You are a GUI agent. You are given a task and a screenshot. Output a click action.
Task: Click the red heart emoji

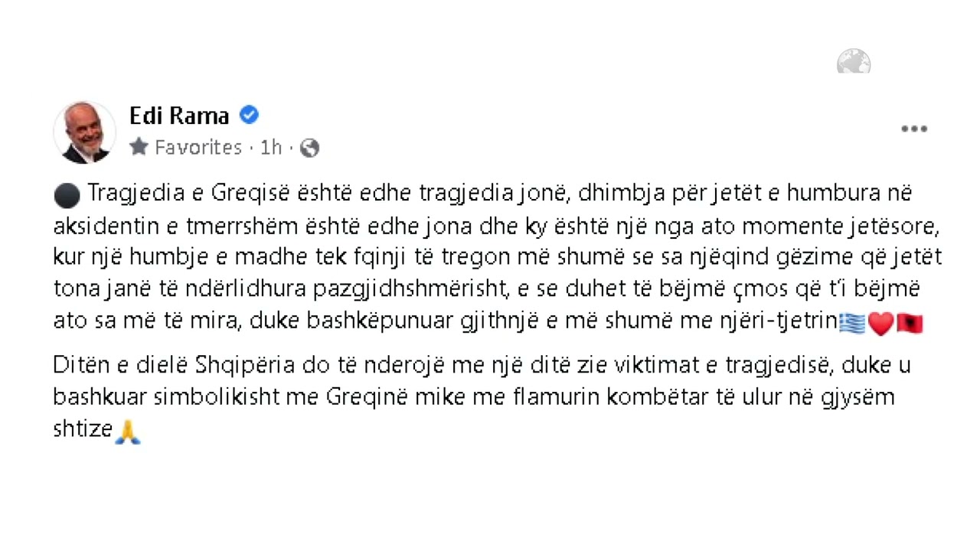tap(881, 324)
